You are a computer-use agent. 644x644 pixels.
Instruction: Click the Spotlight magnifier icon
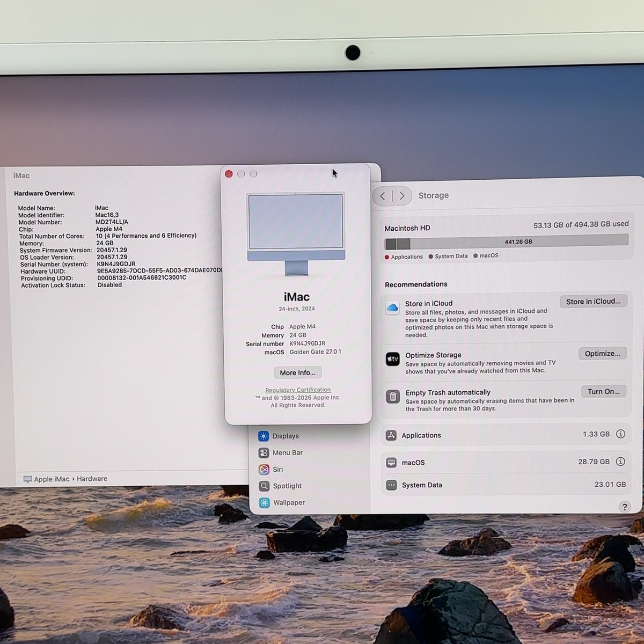tap(264, 486)
